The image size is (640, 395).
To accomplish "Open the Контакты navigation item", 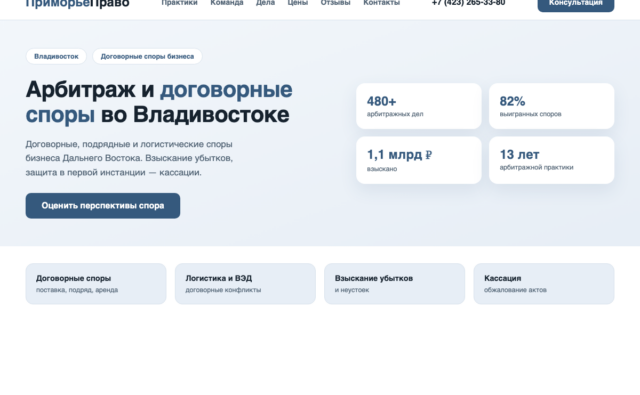I will pyautogui.click(x=382, y=3).
